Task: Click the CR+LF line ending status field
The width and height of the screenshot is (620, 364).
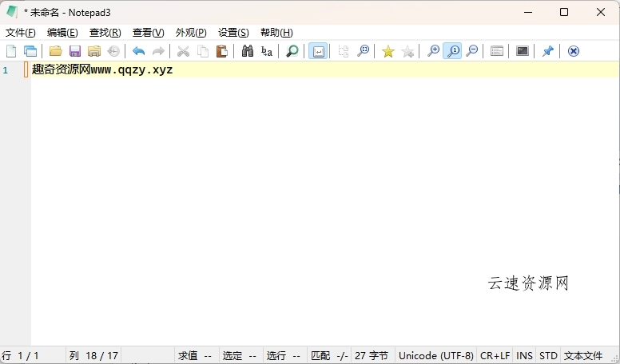Action: [x=495, y=356]
